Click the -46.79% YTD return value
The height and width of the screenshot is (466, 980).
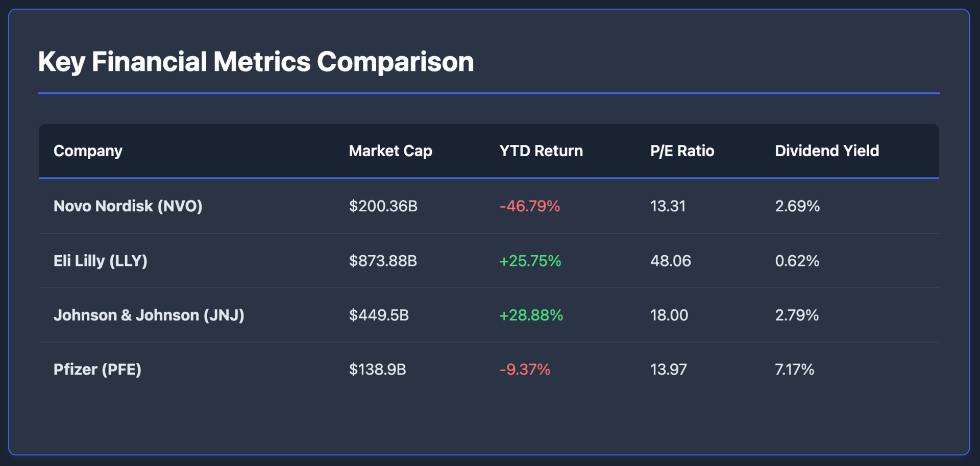coord(529,206)
